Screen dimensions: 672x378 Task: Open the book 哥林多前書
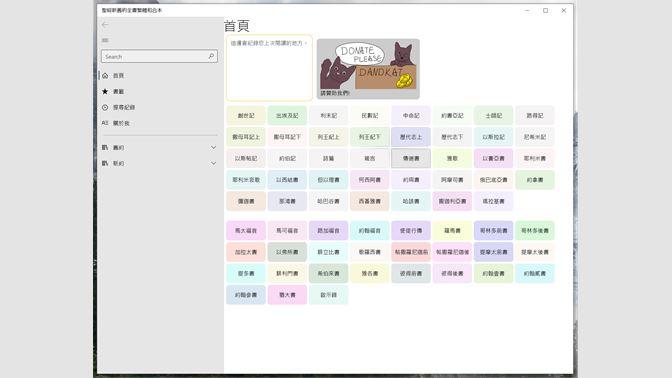click(x=494, y=231)
